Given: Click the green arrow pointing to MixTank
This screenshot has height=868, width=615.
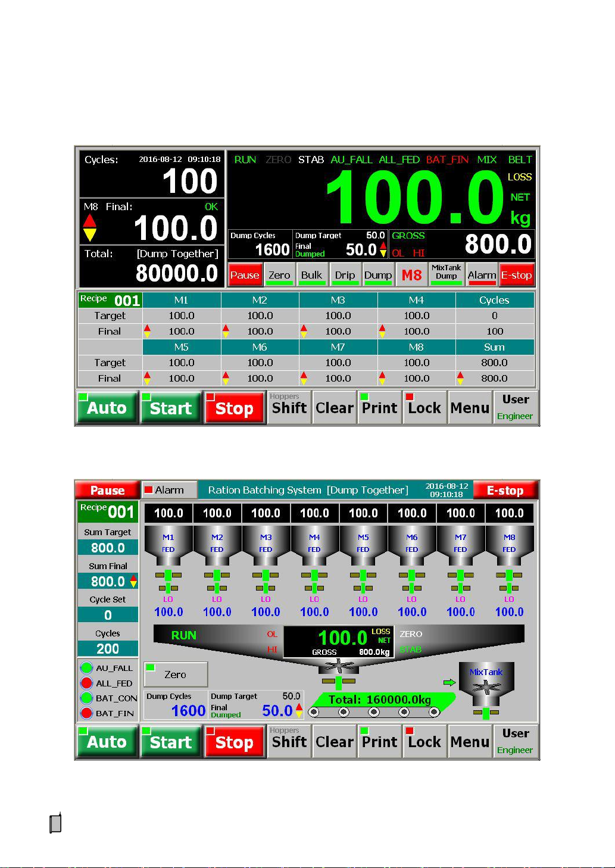Looking at the screenshot, I should [x=449, y=682].
